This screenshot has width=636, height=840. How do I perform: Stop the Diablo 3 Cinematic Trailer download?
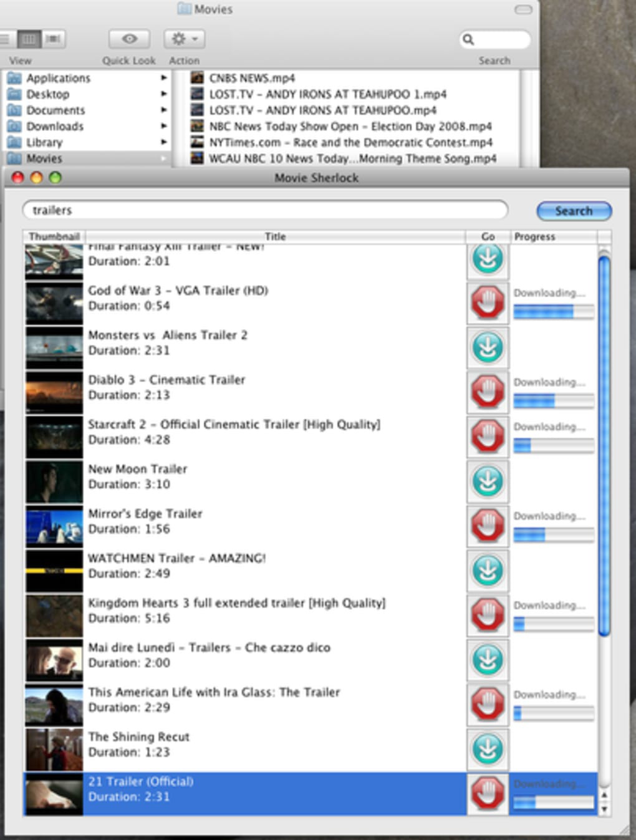point(488,392)
